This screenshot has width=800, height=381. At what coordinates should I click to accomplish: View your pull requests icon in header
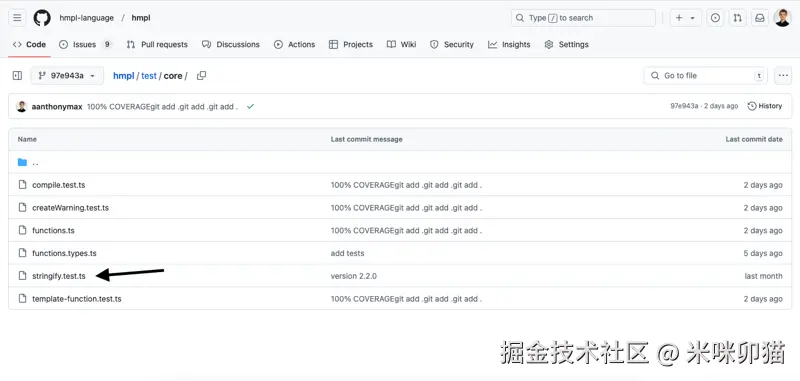(737, 18)
